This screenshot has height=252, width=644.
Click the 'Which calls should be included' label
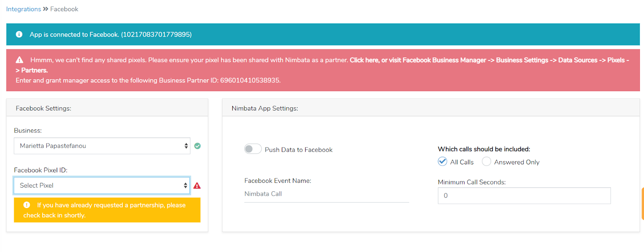pyautogui.click(x=484, y=149)
